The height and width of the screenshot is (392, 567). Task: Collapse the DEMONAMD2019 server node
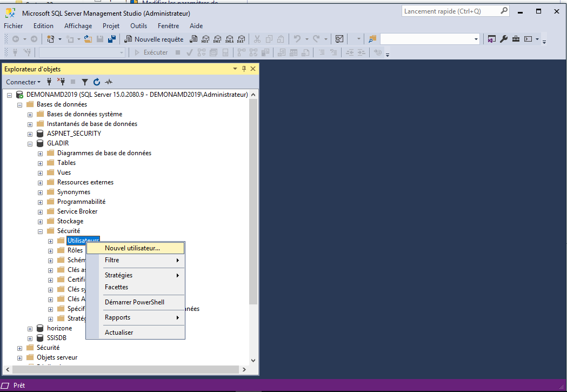tap(9, 95)
